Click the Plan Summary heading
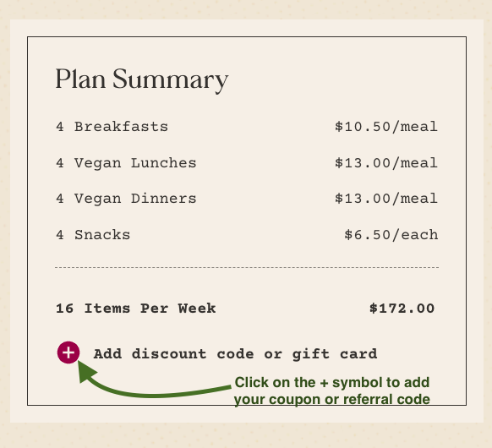492x448 pixels. point(142,79)
